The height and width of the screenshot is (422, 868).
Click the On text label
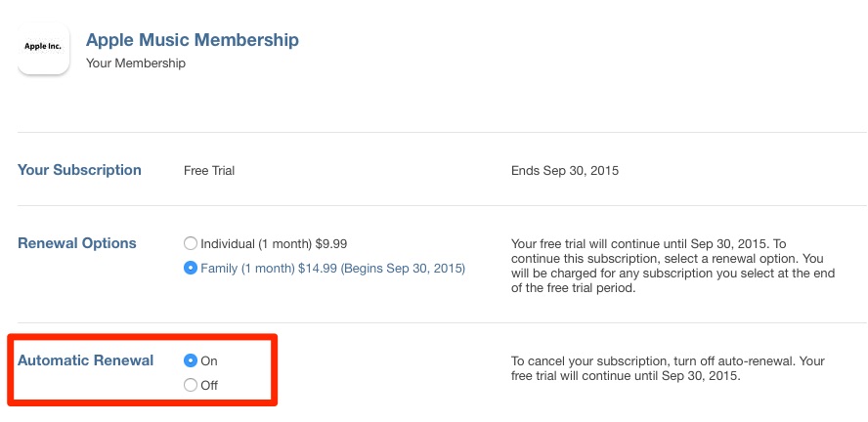coord(209,360)
